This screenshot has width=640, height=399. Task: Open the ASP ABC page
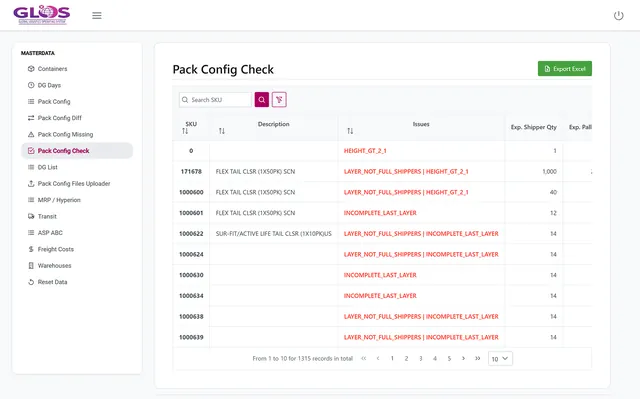(50, 233)
